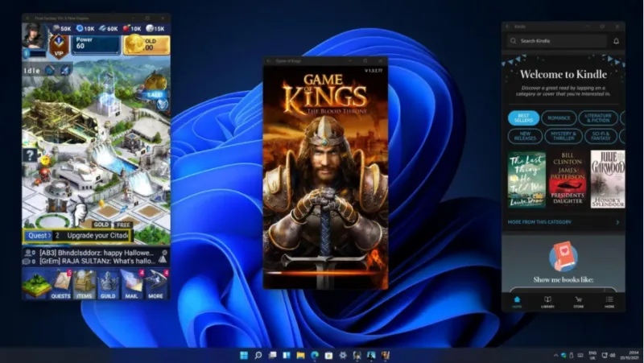Open MAIL in game bottom bar
Viewport: 644px width, 363px height.
tap(132, 284)
